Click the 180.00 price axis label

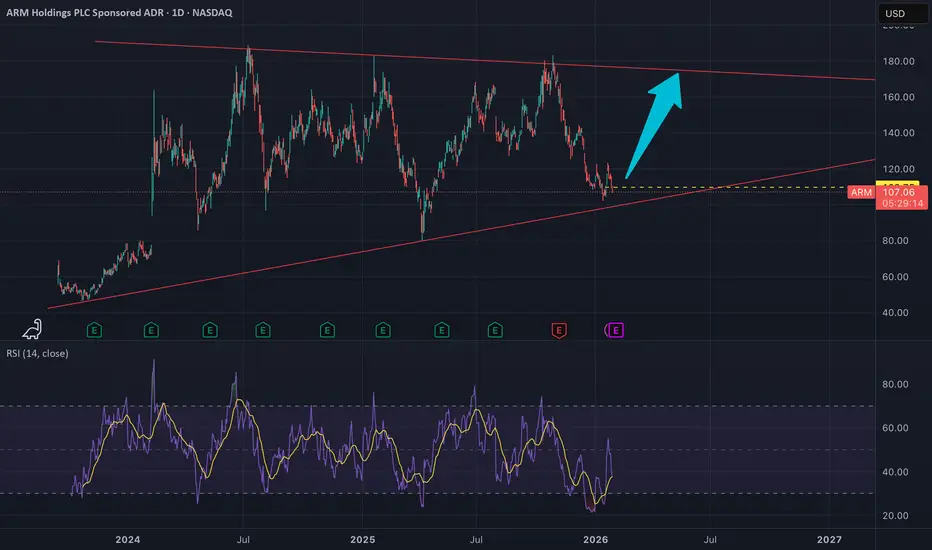(898, 61)
